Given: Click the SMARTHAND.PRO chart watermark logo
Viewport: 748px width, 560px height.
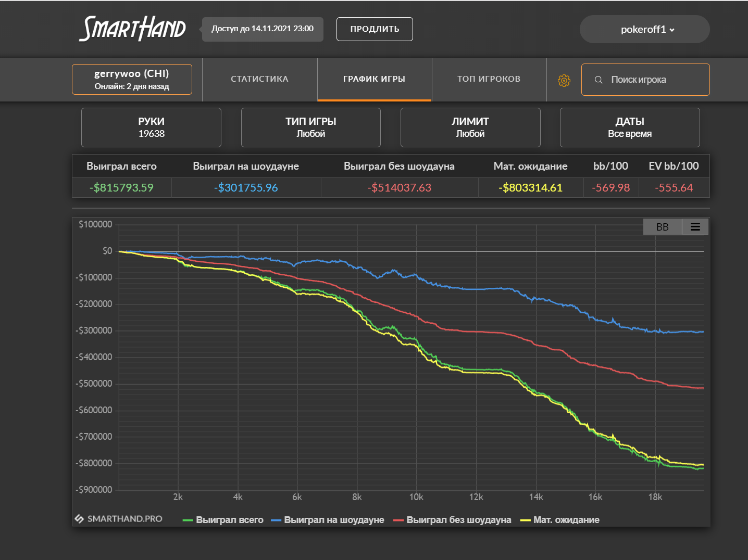Looking at the screenshot, I should click(x=119, y=519).
